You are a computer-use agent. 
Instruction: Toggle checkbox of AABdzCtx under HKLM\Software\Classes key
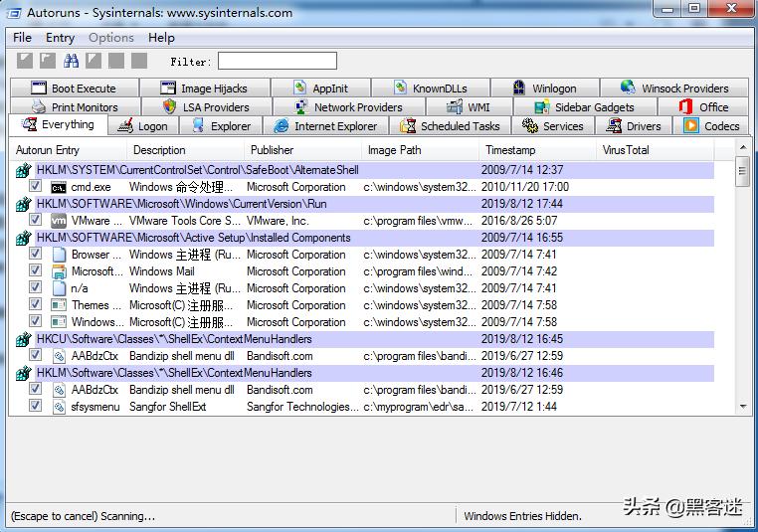tap(35, 389)
